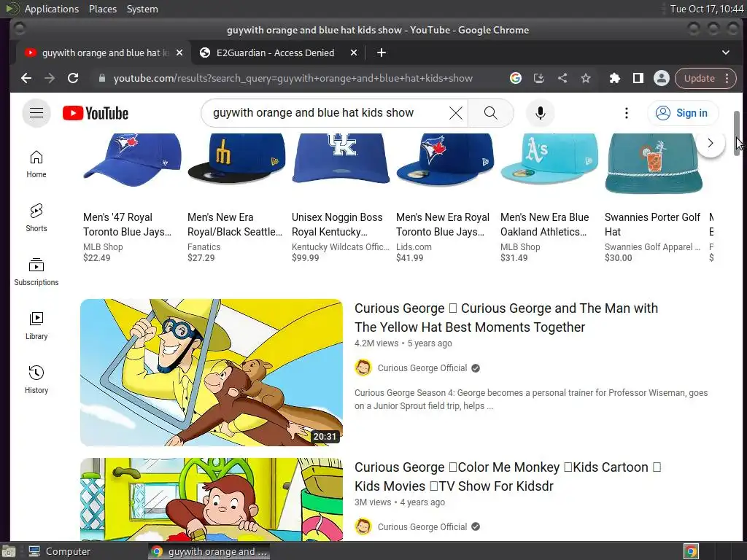Click the MLB Shop $22.49 price text

(x=97, y=258)
